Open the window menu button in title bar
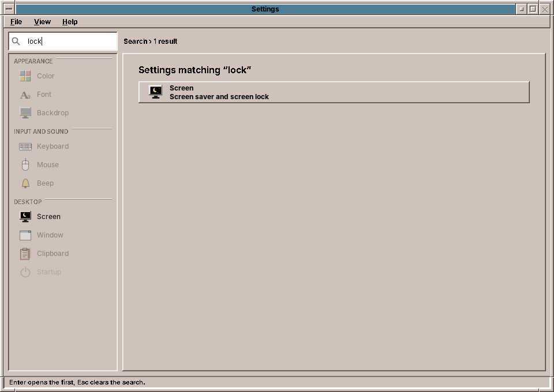 [x=10, y=9]
